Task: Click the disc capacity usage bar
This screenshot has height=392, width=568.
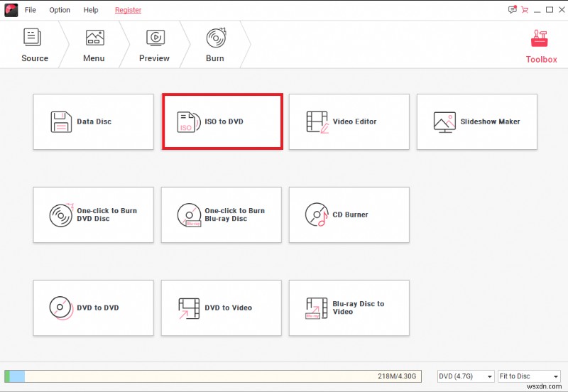Action: 213,376
